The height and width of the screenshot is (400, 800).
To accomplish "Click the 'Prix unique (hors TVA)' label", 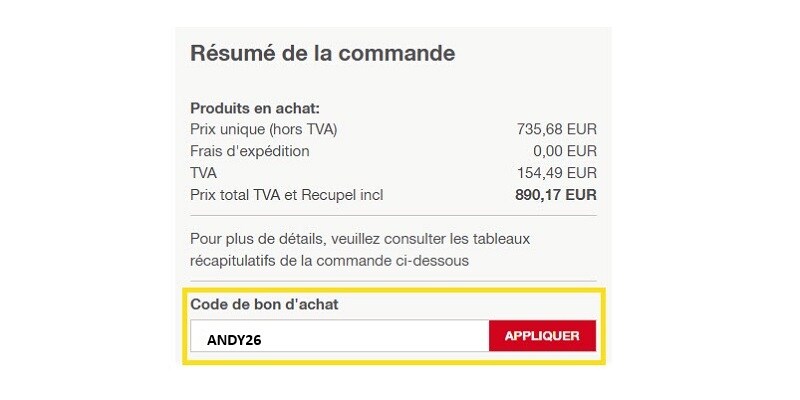I will (x=264, y=129).
